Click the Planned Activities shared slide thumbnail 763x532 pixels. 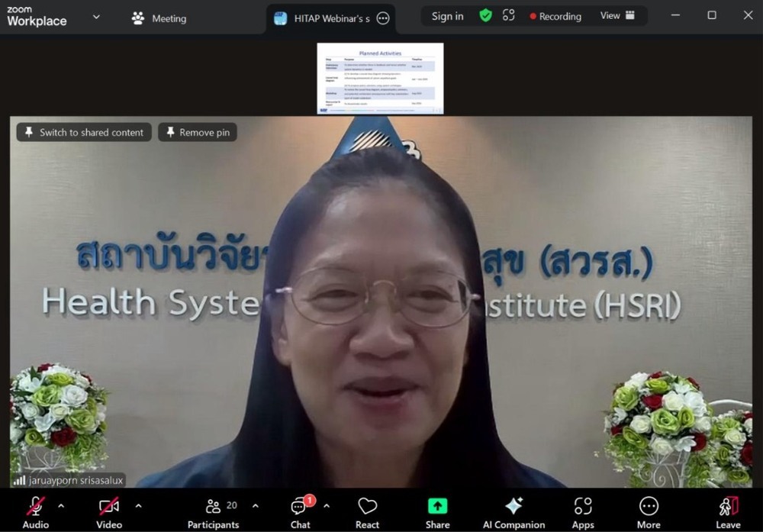point(380,78)
